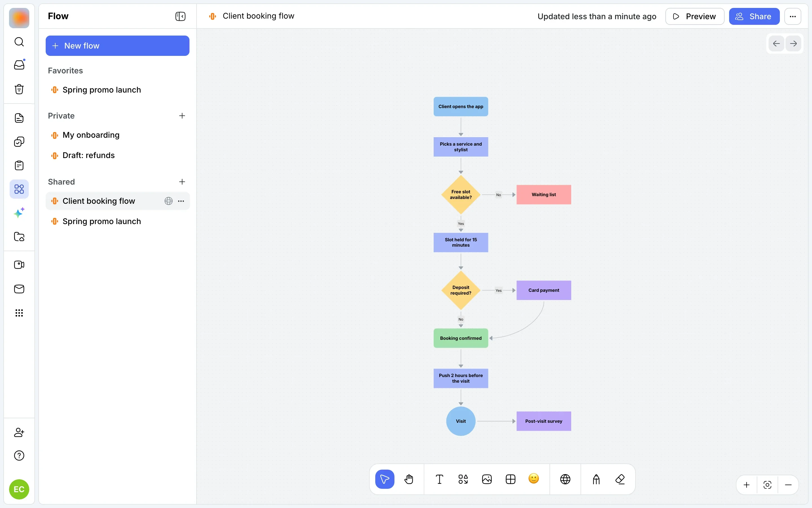The height and width of the screenshot is (508, 812).
Task: Select the pen drawing tool
Action: pyautogui.click(x=596, y=479)
